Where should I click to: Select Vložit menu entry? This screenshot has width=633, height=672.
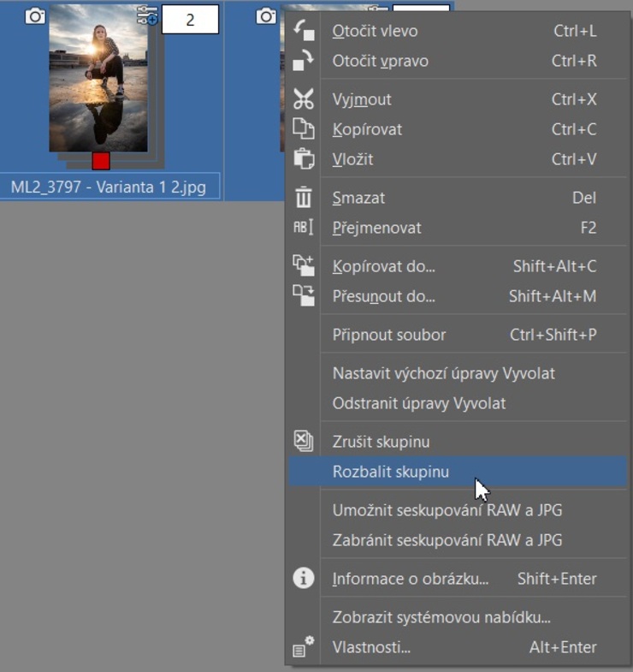pyautogui.click(x=458, y=159)
